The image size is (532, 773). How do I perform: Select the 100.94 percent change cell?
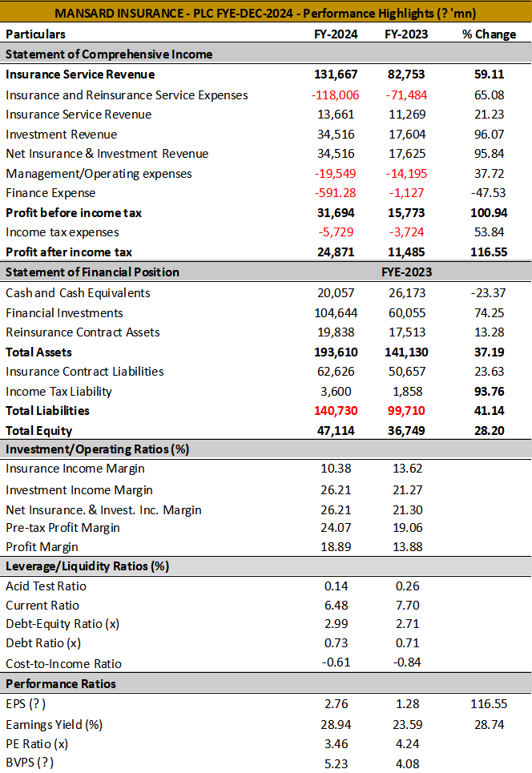click(489, 213)
